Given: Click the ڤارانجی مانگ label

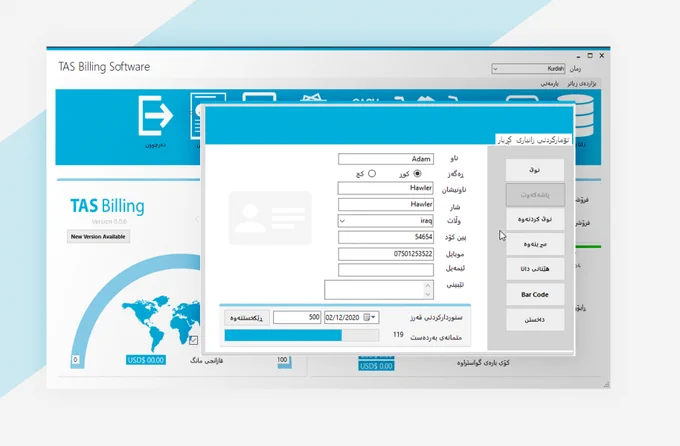Looking at the screenshot, I should tap(206, 361).
